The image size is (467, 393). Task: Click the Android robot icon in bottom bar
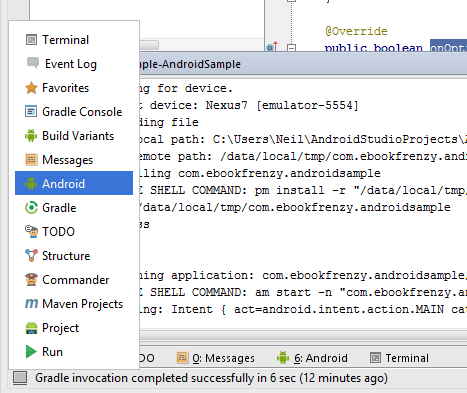coord(283,358)
